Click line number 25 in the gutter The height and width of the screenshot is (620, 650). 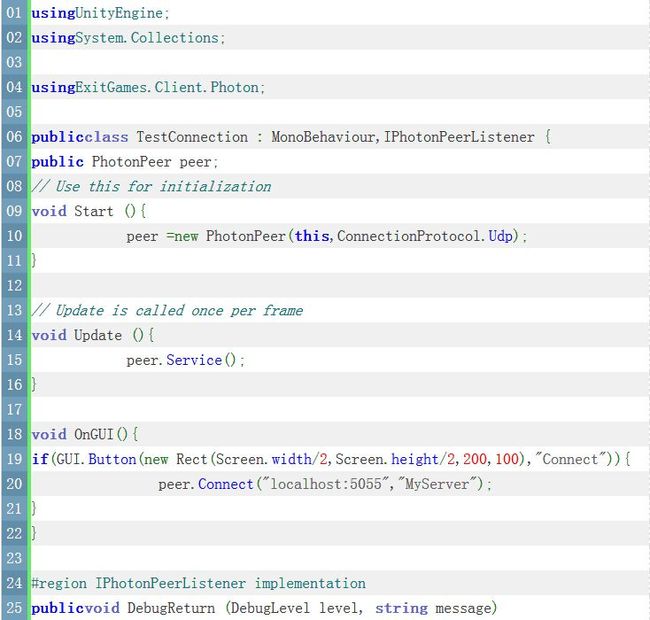(x=14, y=608)
